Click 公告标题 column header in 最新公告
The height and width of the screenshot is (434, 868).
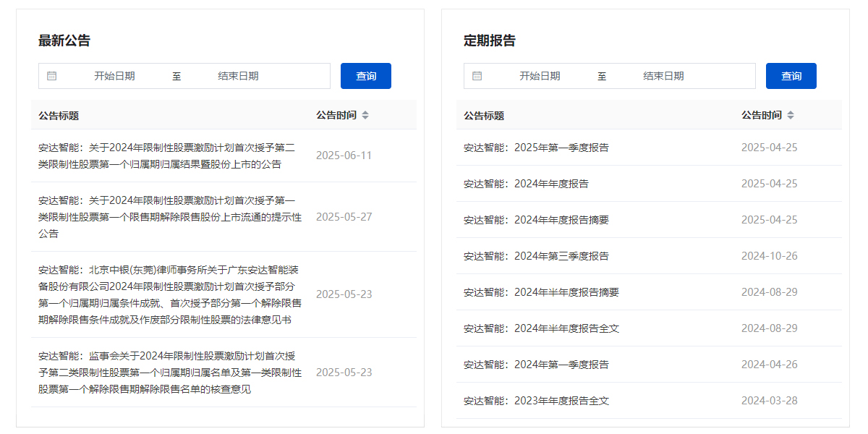tap(59, 115)
